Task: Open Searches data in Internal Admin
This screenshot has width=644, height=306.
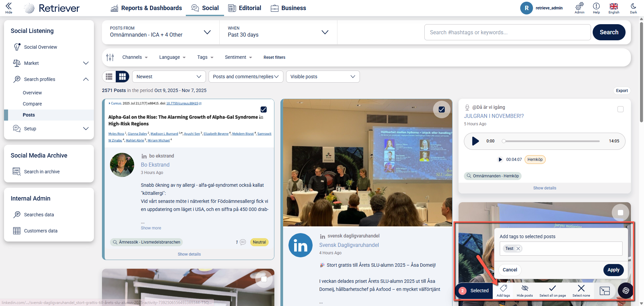Action: 39,215
